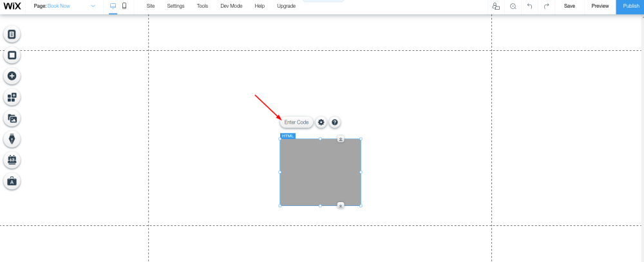Switch to mobile editor view
Image resolution: width=644 pixels, height=262 pixels.
[124, 6]
